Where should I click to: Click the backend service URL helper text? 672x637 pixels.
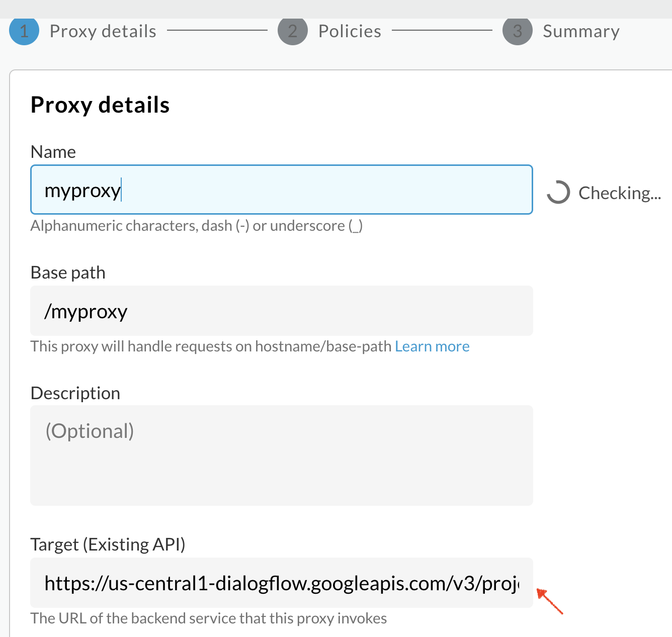point(209,618)
